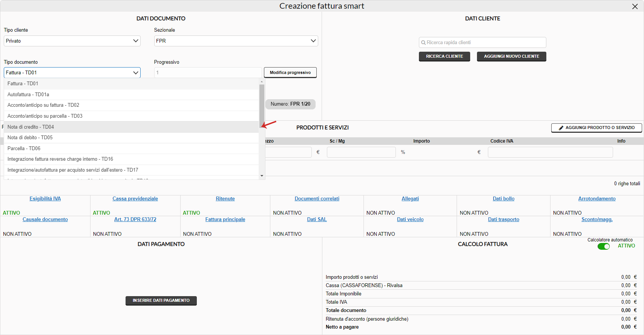Select Autofattura - TD01a option

(x=28, y=95)
